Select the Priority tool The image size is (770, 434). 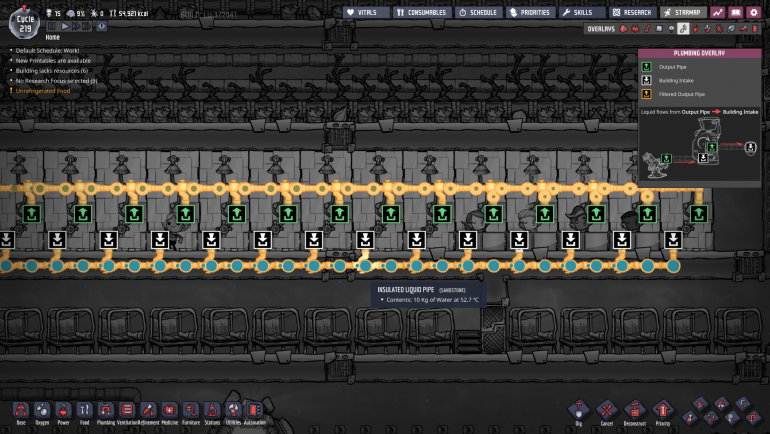(662, 409)
